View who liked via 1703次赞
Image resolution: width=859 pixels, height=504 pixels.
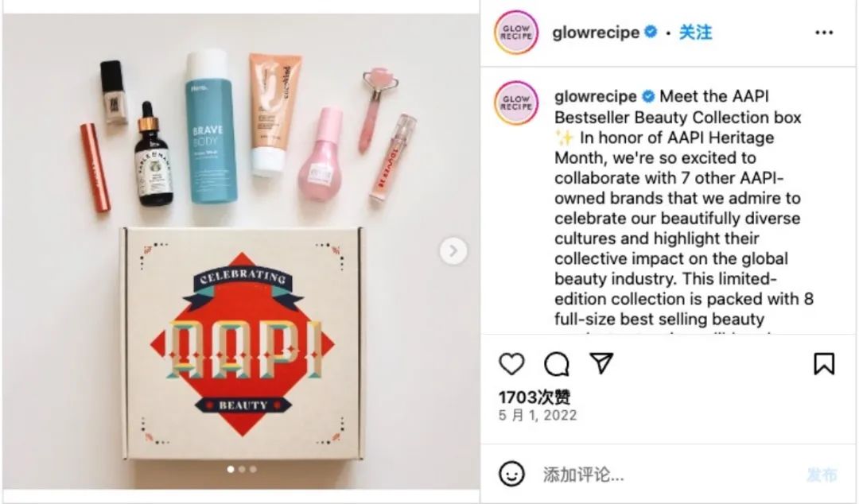534,397
